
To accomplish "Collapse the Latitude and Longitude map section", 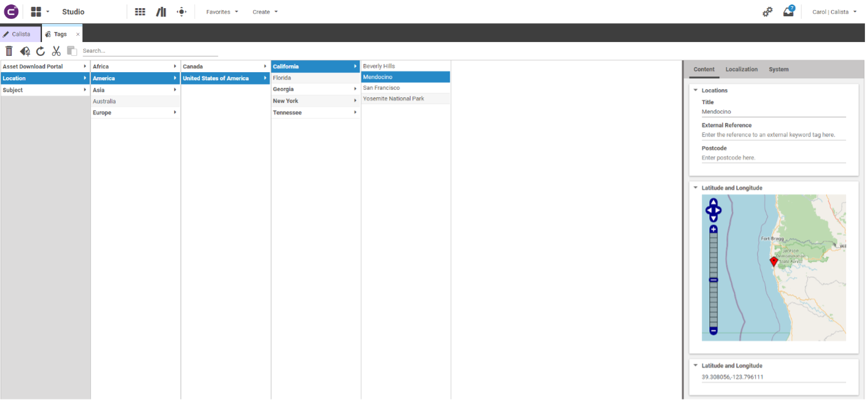I will 696,188.
